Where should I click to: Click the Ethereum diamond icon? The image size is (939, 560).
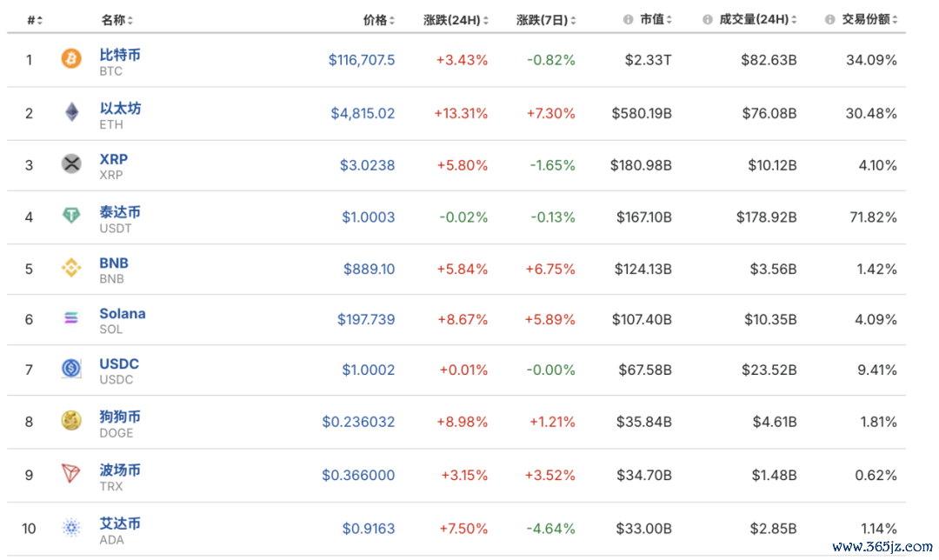pos(71,112)
